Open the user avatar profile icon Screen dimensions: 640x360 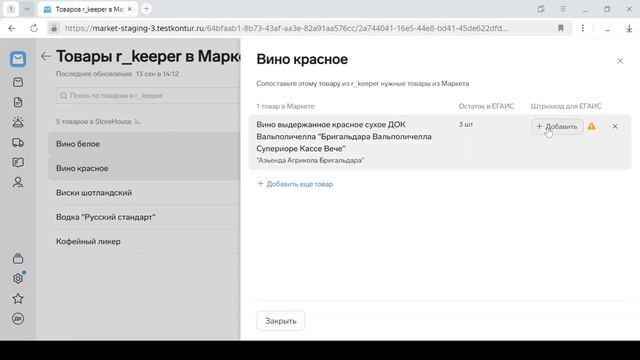coord(18,319)
